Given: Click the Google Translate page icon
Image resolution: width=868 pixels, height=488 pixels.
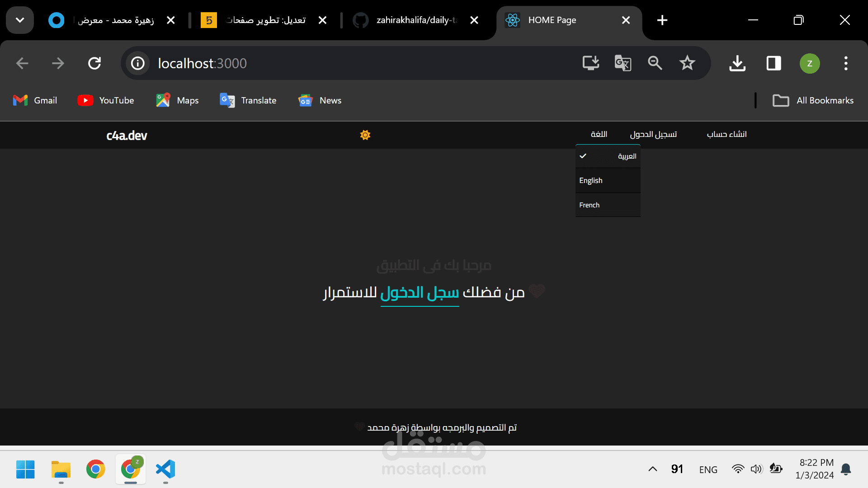Looking at the screenshot, I should [623, 63].
